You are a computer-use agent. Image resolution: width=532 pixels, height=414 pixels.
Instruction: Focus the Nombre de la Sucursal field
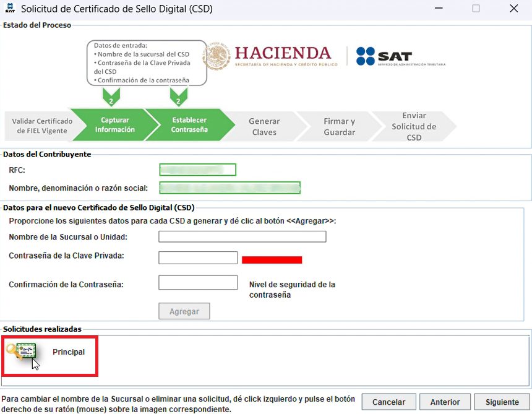[242, 236]
